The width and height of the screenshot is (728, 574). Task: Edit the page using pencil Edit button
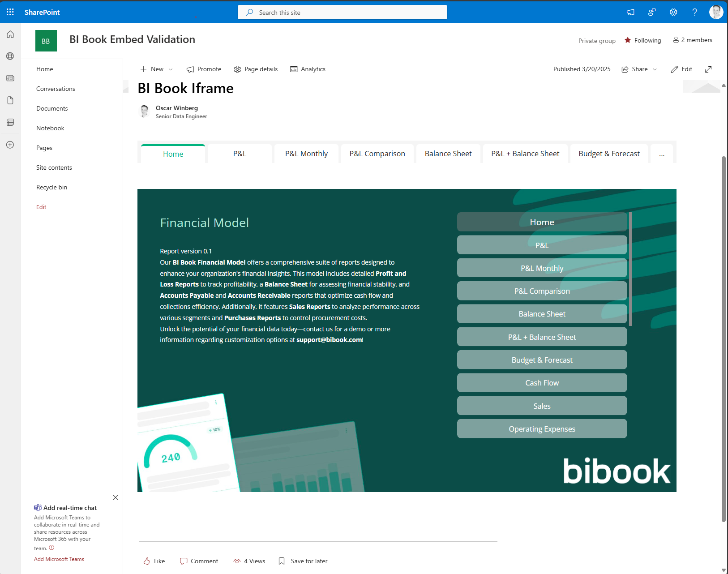click(681, 69)
